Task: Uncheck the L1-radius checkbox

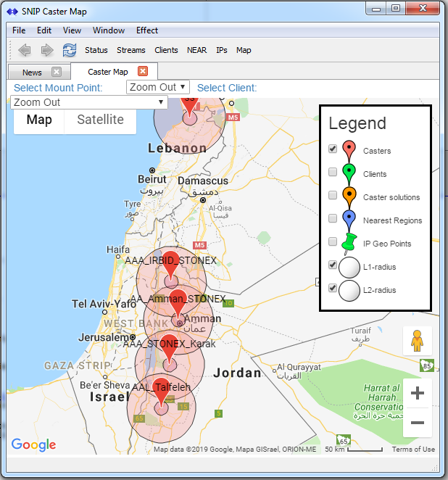Action: coord(333,265)
